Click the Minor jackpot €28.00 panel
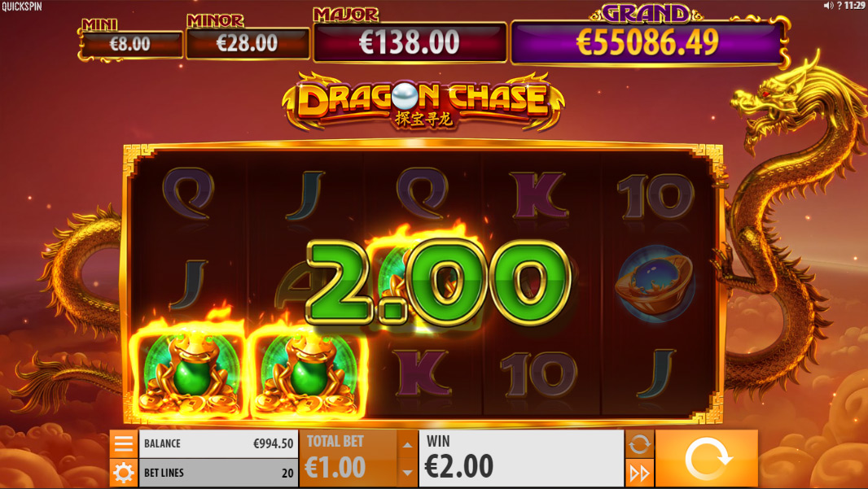 (x=248, y=43)
